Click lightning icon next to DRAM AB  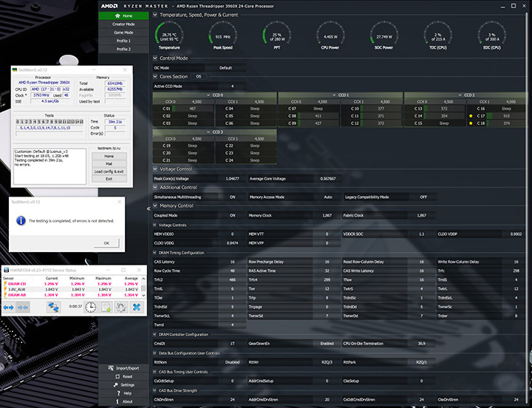pos(5,295)
